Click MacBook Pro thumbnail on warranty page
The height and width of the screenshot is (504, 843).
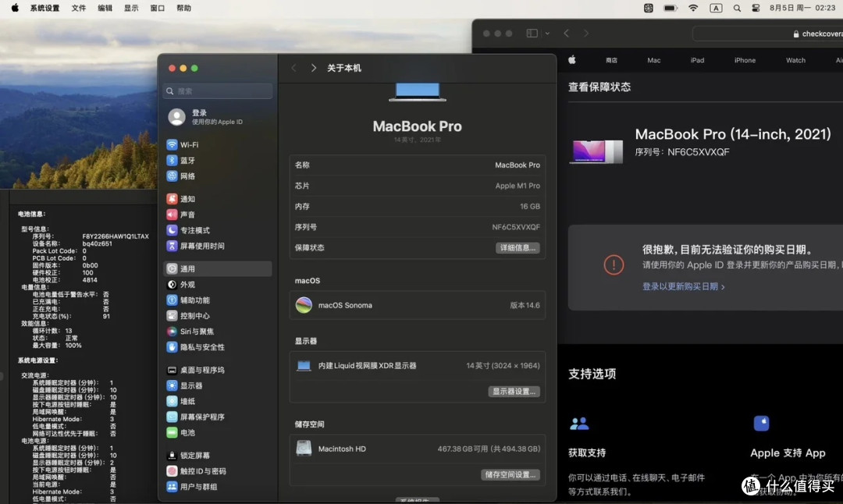596,151
